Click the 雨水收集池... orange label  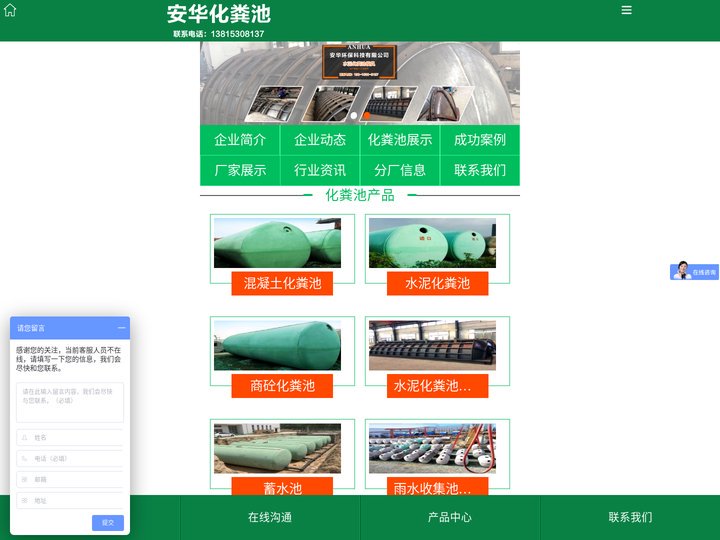pyautogui.click(x=437, y=487)
